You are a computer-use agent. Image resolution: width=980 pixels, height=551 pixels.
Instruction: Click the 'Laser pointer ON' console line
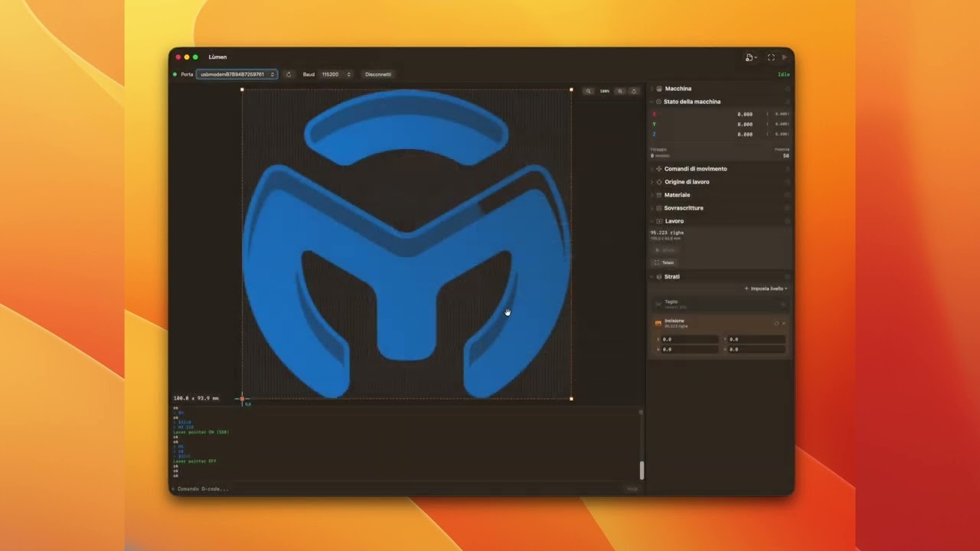(x=201, y=432)
